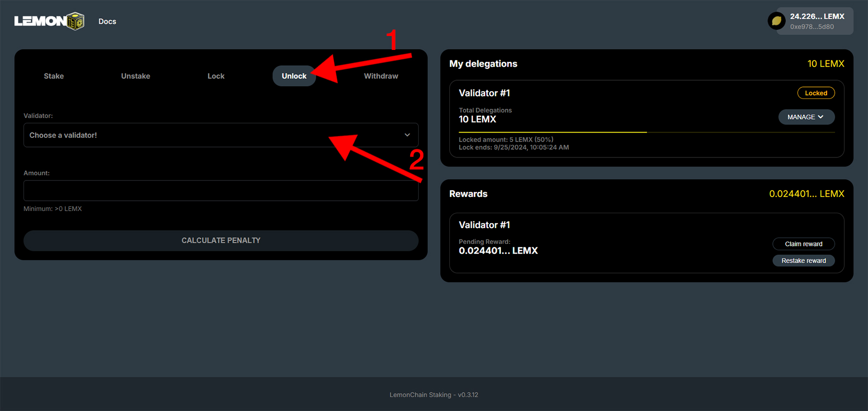This screenshot has width=868, height=411.
Task: Click the Validator #1 delegation card title
Action: [484, 93]
